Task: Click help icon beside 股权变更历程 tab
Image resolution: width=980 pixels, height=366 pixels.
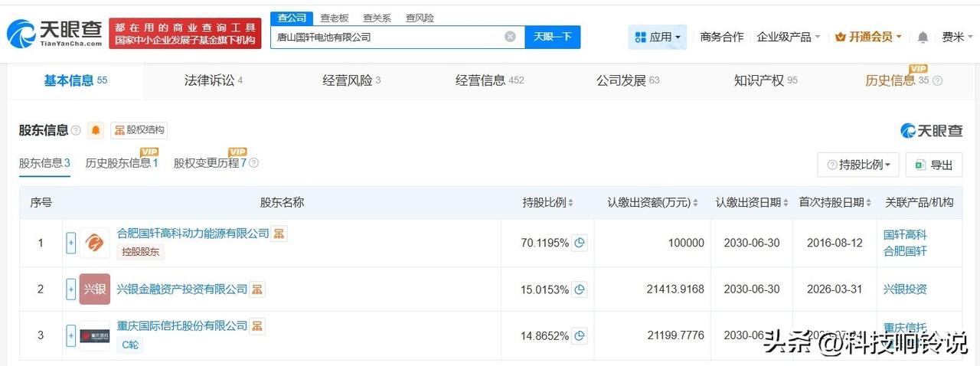Action: pos(254,163)
